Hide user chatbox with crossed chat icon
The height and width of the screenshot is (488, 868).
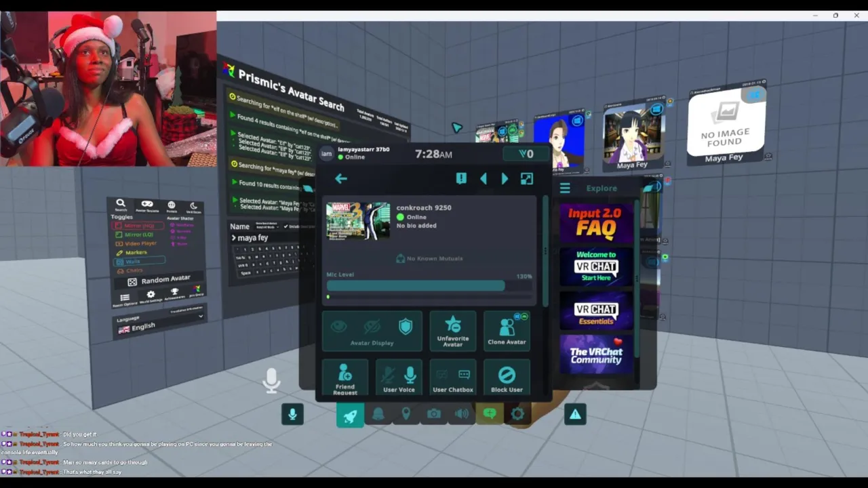(441, 374)
